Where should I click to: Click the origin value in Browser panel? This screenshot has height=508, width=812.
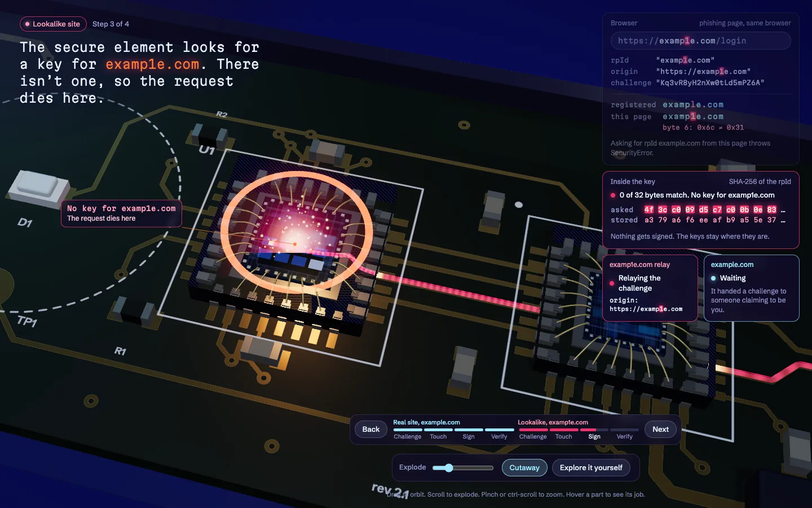[703, 72]
